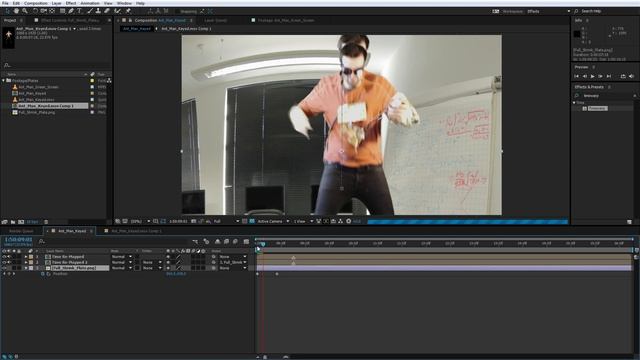Select the Selection arrow tool

pos(7,11)
